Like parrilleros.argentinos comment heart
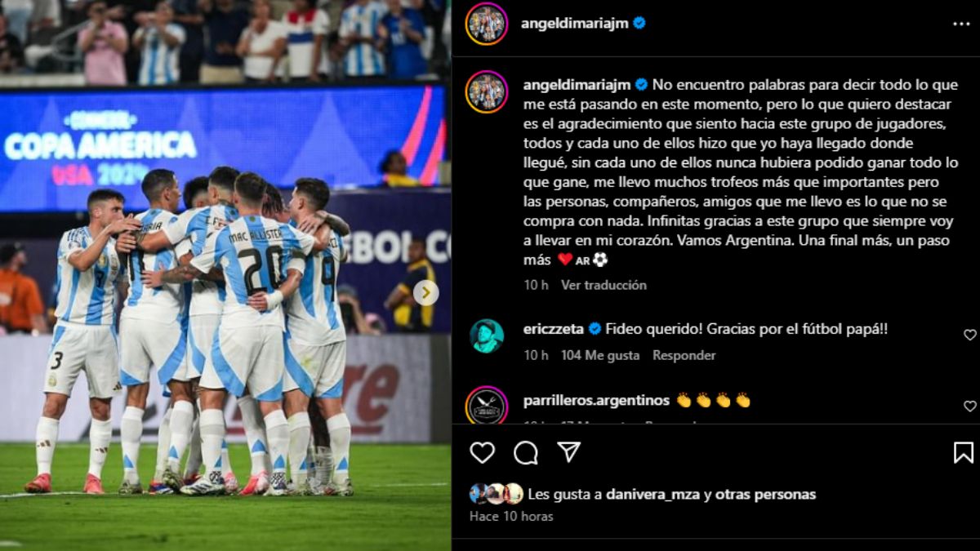This screenshot has width=980, height=551. pos(969,406)
